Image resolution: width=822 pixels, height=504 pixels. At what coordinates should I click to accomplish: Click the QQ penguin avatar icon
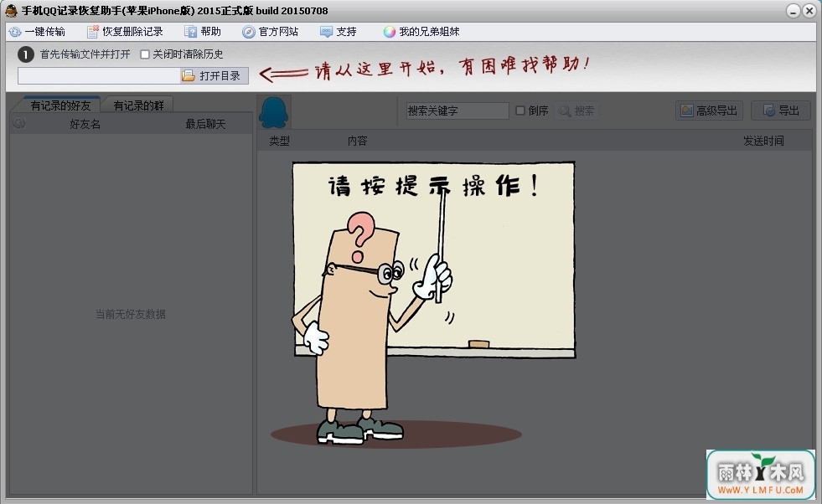pos(274,112)
